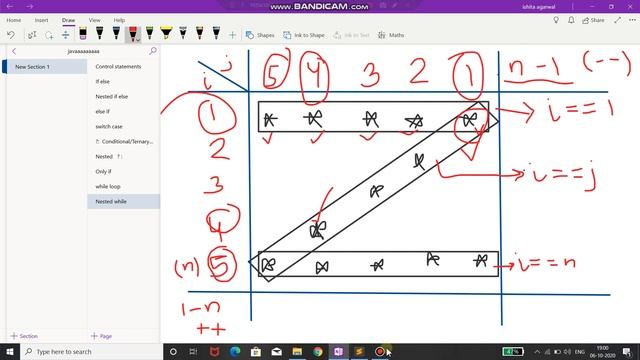Open Microsoft Store from taskbar

(x=256, y=351)
